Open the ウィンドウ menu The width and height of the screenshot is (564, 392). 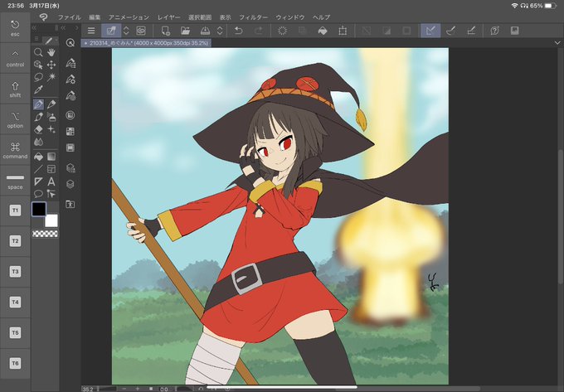point(290,17)
